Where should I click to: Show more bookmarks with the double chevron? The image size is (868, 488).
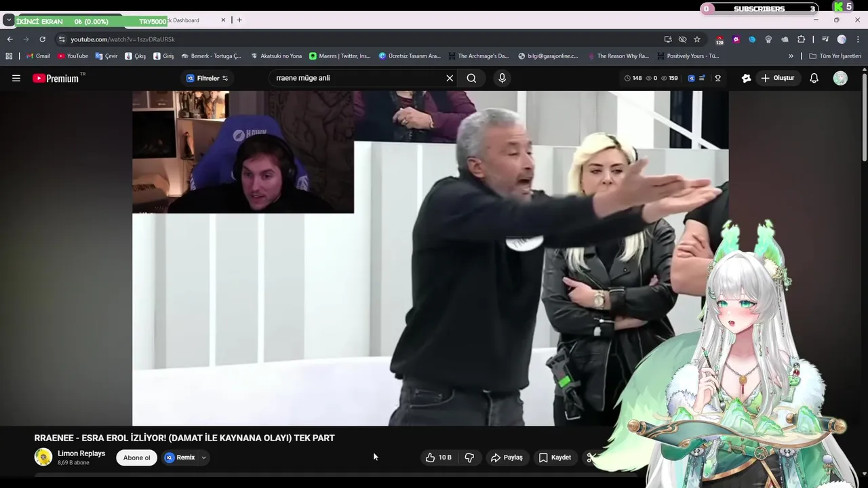[x=791, y=56]
